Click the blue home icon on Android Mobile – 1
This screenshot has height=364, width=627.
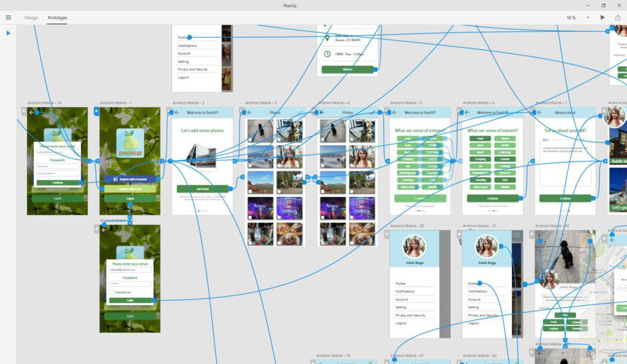96,111
